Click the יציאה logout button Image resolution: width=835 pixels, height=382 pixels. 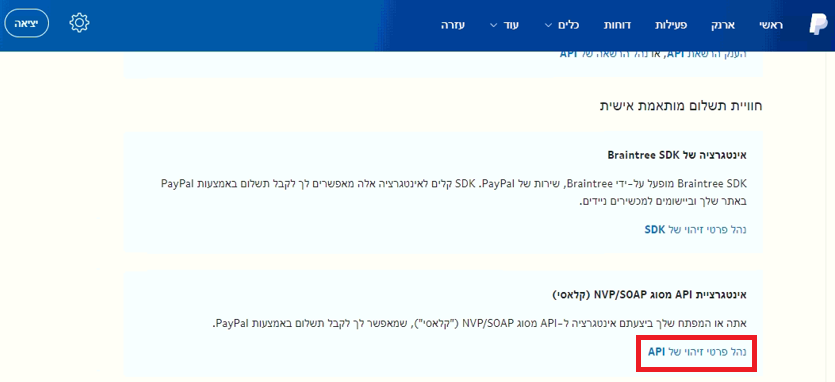[27, 24]
